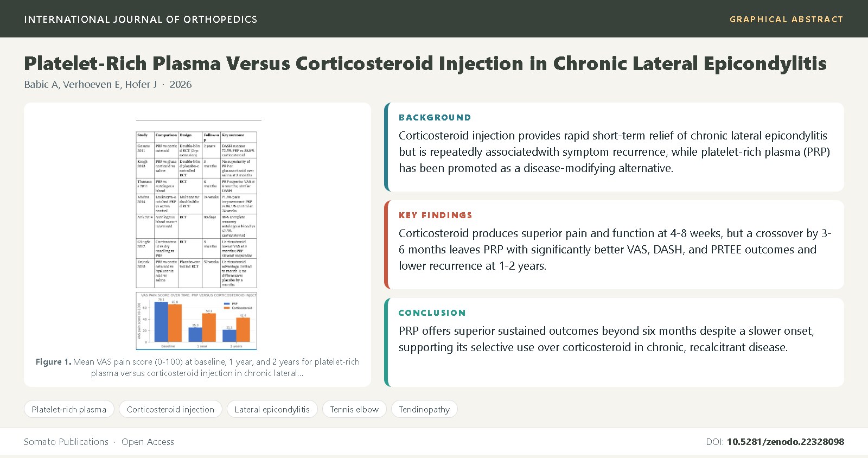Click the Platelet-rich plasma keyword tag

click(x=69, y=409)
